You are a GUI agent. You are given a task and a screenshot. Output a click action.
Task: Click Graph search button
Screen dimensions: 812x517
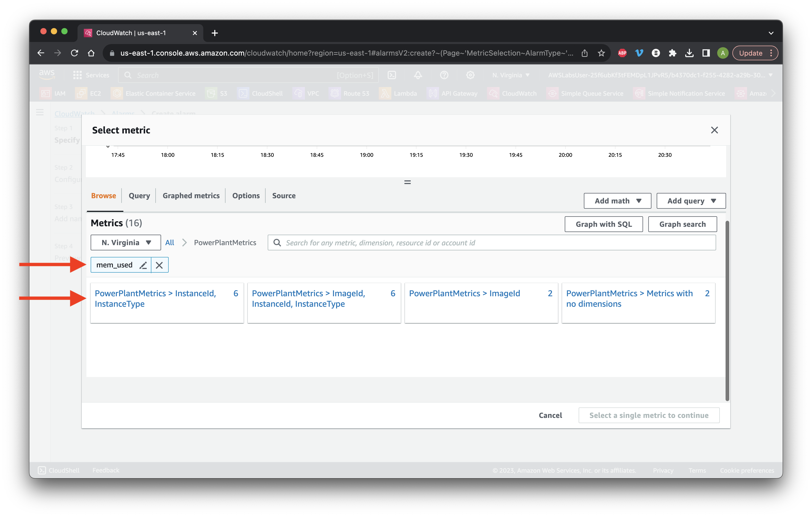(x=682, y=224)
